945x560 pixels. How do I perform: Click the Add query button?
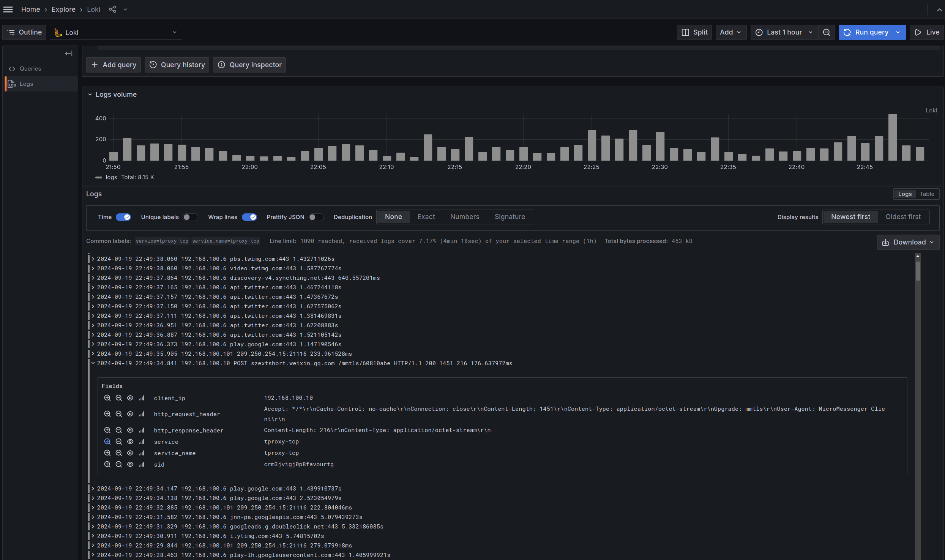tap(114, 65)
